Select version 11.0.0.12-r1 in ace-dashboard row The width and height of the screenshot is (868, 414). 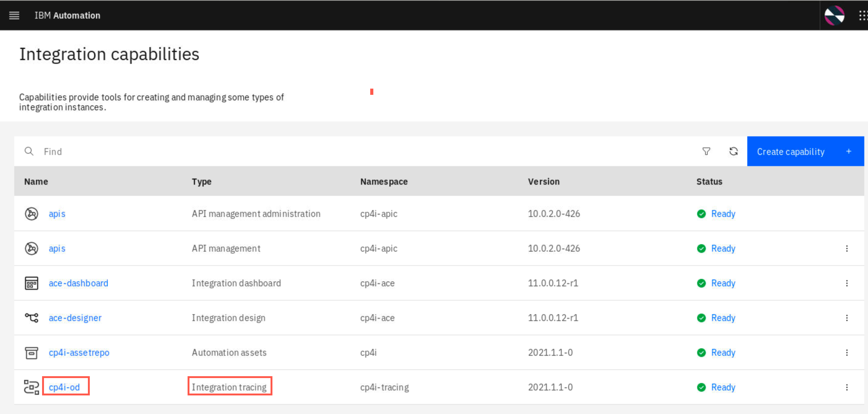553,283
